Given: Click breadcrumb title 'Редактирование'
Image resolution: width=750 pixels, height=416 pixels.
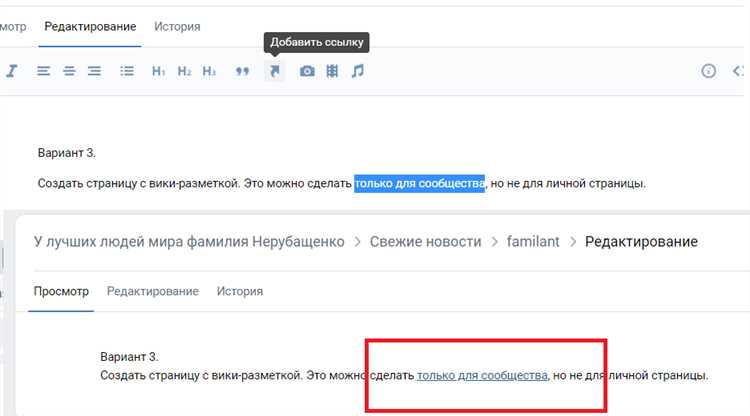Looking at the screenshot, I should click(x=641, y=241).
